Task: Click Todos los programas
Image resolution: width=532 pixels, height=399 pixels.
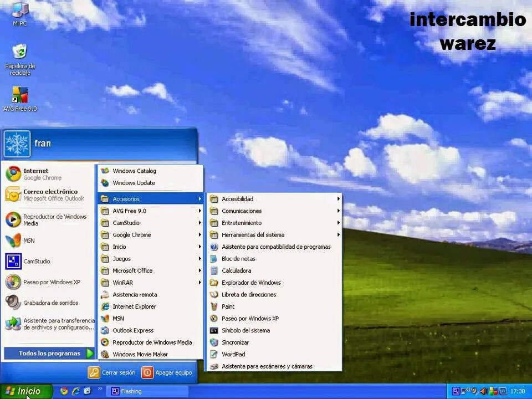Action: 49,353
